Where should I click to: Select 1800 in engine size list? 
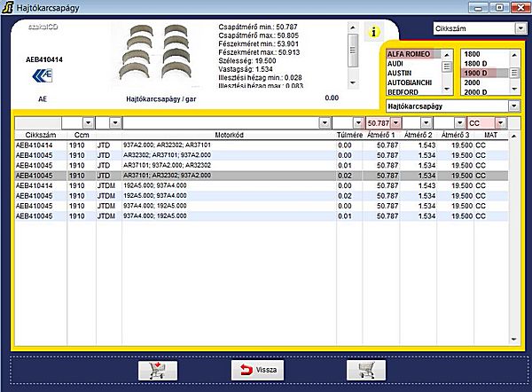click(x=485, y=54)
